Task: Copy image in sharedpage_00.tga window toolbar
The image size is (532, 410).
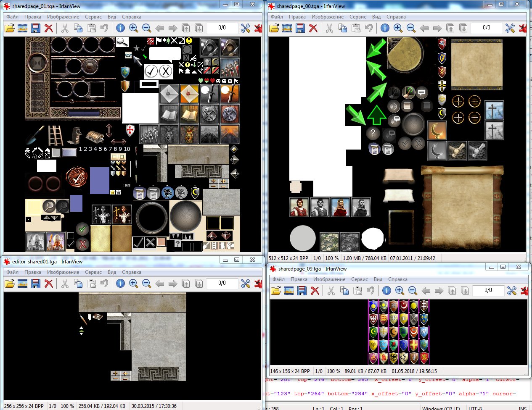Action: pos(343,28)
